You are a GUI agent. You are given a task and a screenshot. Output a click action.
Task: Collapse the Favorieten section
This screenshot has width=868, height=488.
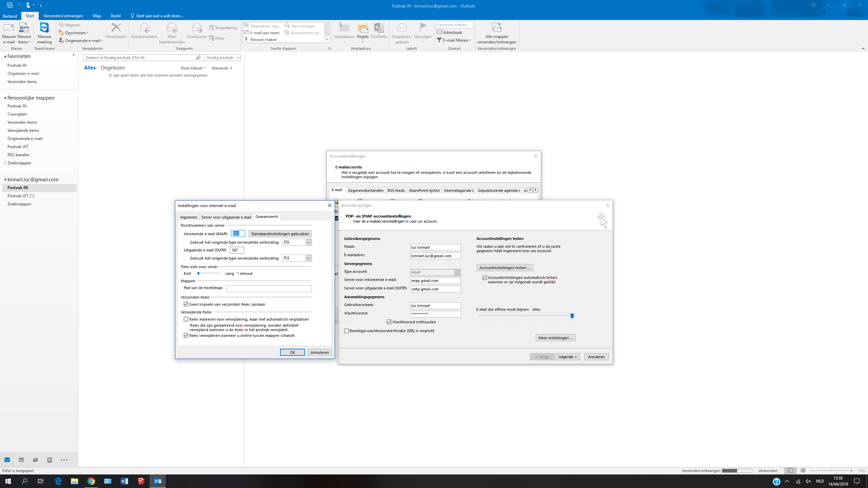click(x=5, y=56)
